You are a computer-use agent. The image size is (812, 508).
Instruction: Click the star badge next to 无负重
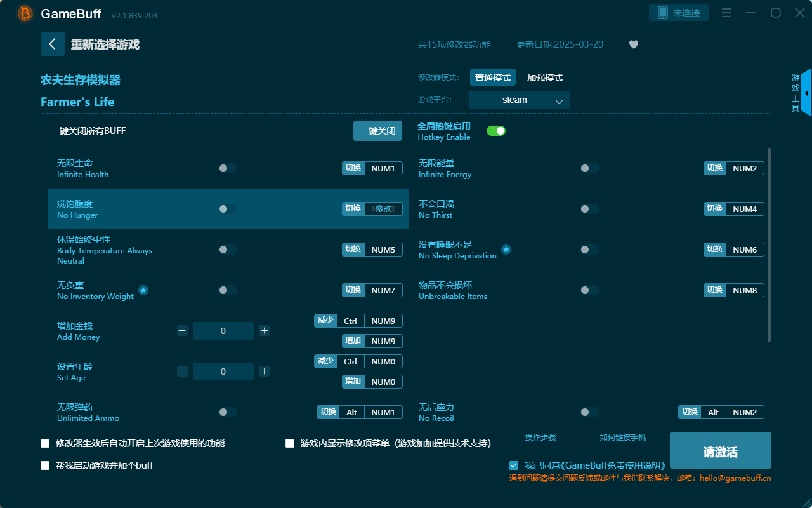(x=143, y=290)
